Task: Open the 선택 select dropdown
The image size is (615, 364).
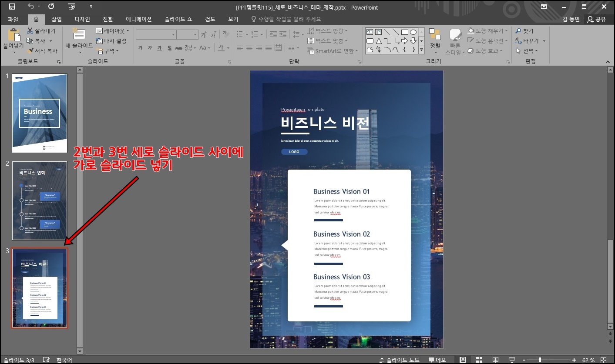Action: (x=527, y=50)
